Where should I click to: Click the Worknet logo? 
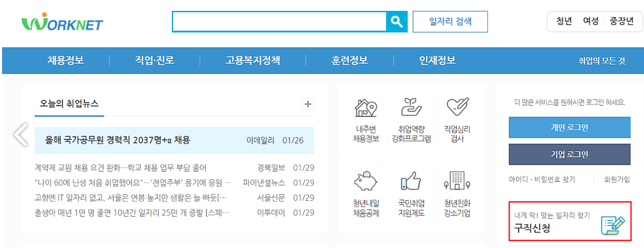coord(62,22)
